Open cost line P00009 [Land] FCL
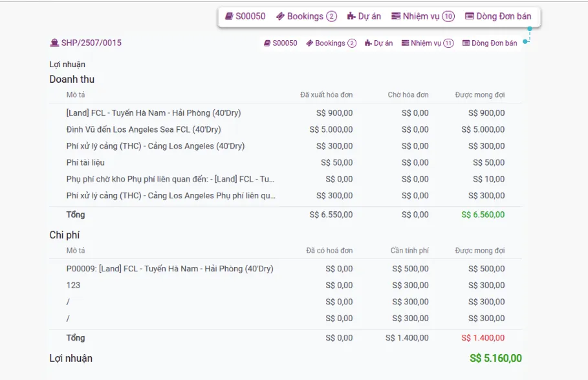The height and width of the screenshot is (380, 588). 285,269
